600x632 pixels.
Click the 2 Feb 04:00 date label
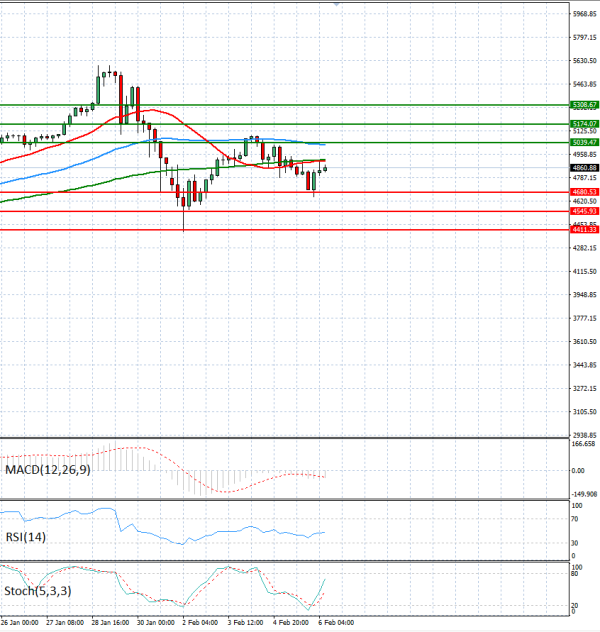coord(200,622)
